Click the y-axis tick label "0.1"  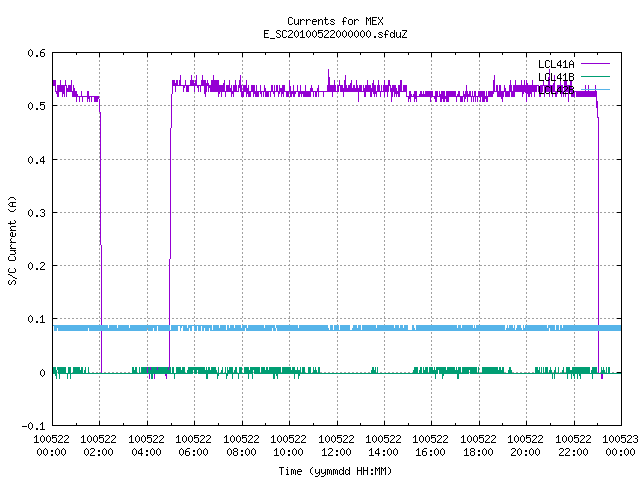pyautogui.click(x=36, y=319)
